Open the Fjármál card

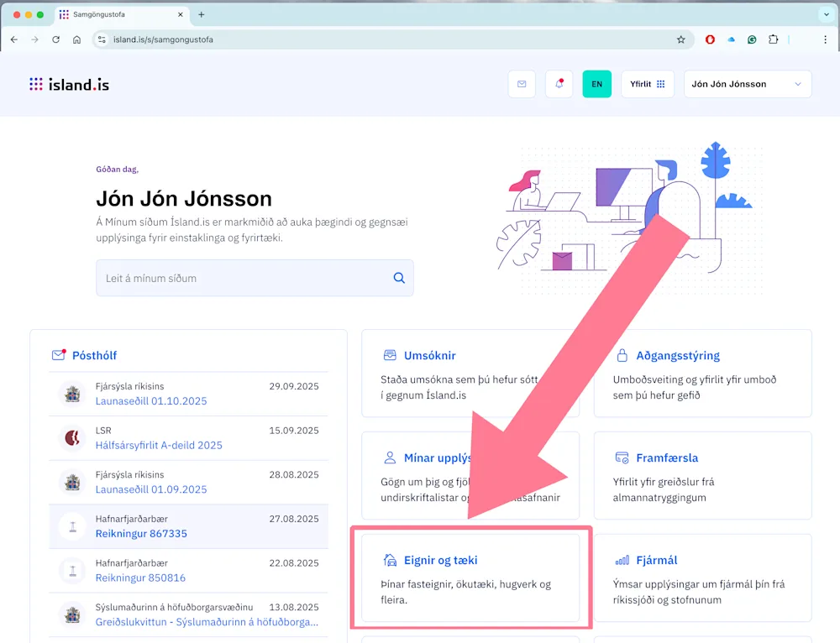pos(702,578)
